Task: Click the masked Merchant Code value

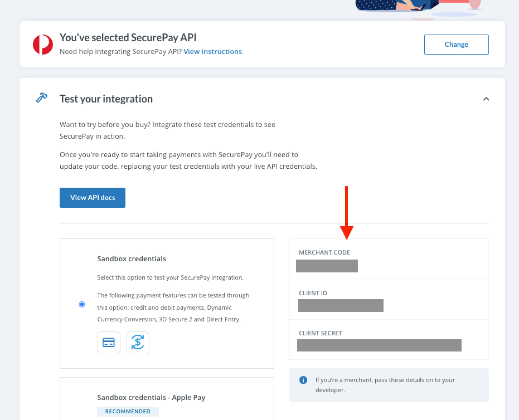Action: click(x=327, y=266)
